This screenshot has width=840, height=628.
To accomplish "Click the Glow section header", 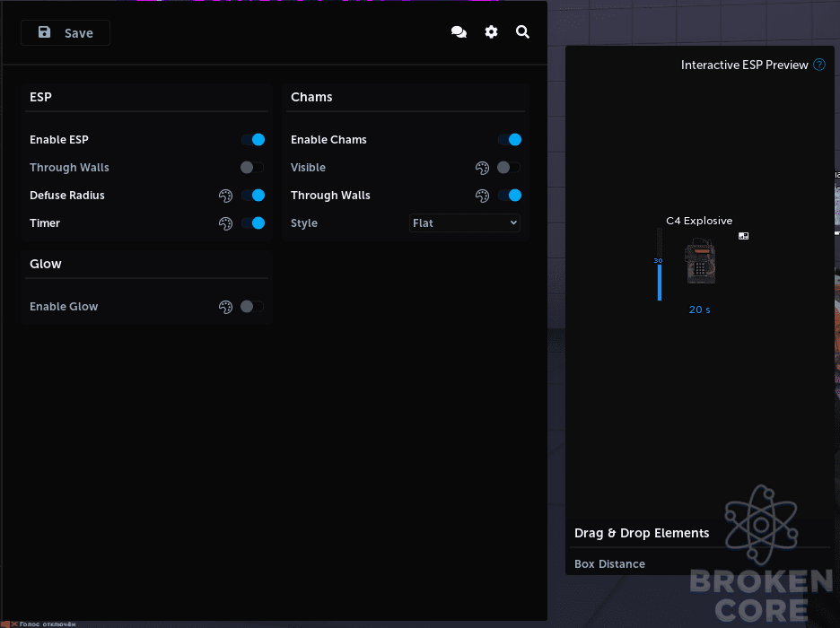I will [46, 264].
